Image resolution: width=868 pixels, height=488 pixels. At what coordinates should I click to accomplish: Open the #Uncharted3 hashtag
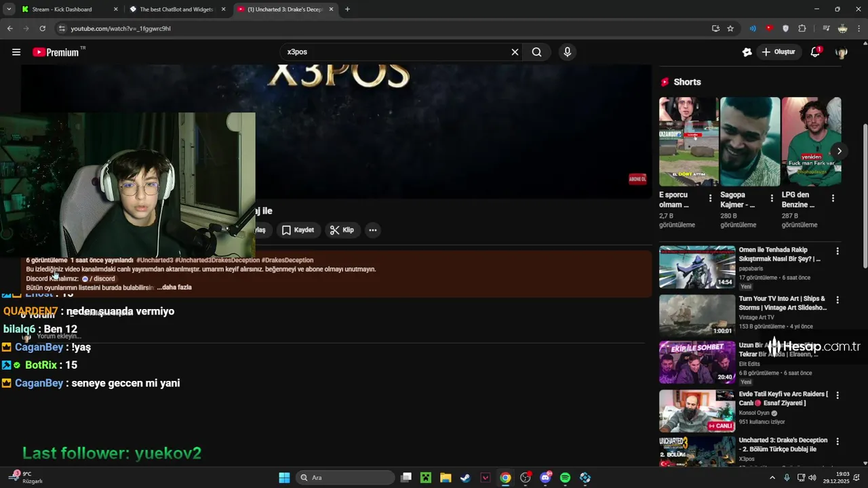pyautogui.click(x=155, y=260)
